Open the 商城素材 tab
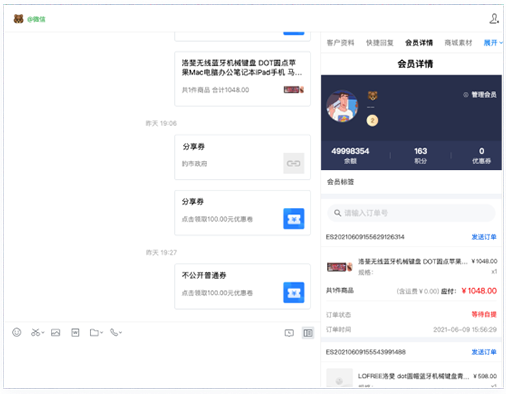The height and width of the screenshot is (394, 507). [x=458, y=43]
